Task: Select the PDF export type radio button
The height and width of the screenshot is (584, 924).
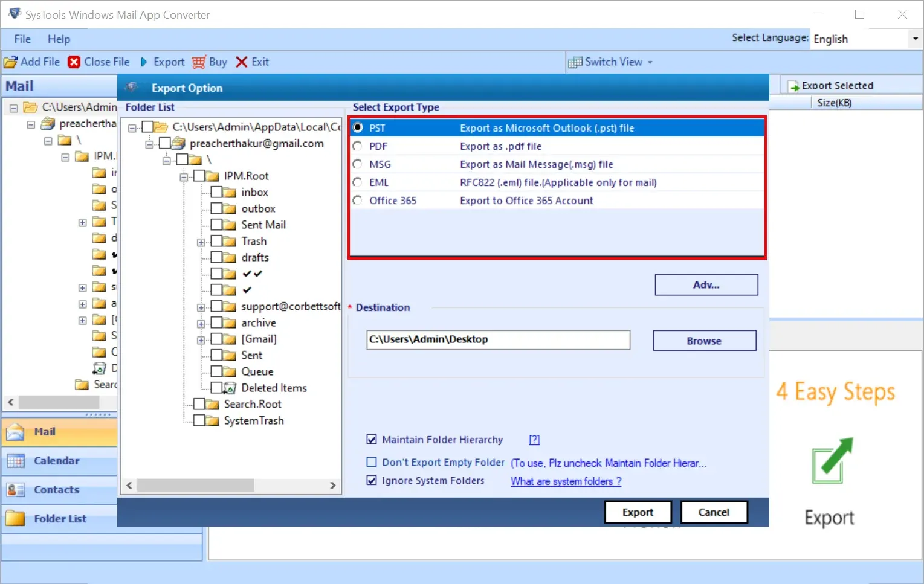Action: coord(357,146)
